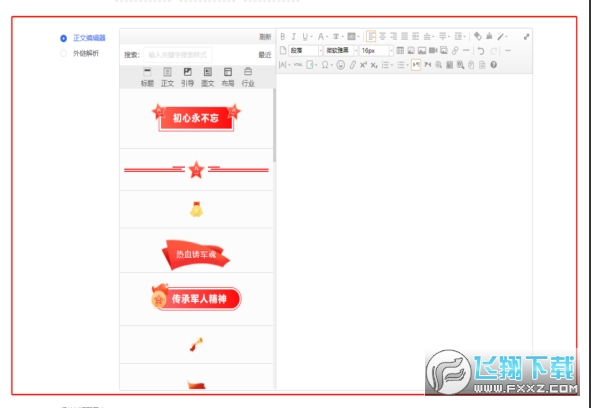The height and width of the screenshot is (408, 591).
Task: Apply superscript formatting
Action: point(363,65)
